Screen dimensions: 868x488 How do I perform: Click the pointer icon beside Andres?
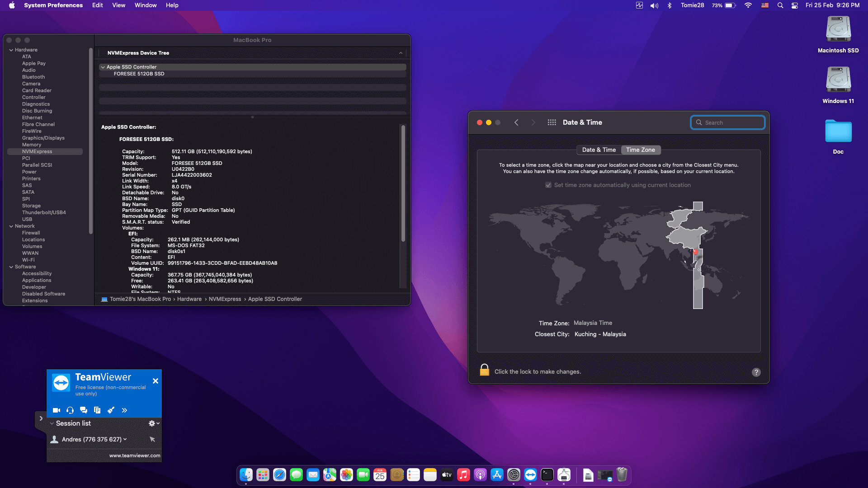152,439
